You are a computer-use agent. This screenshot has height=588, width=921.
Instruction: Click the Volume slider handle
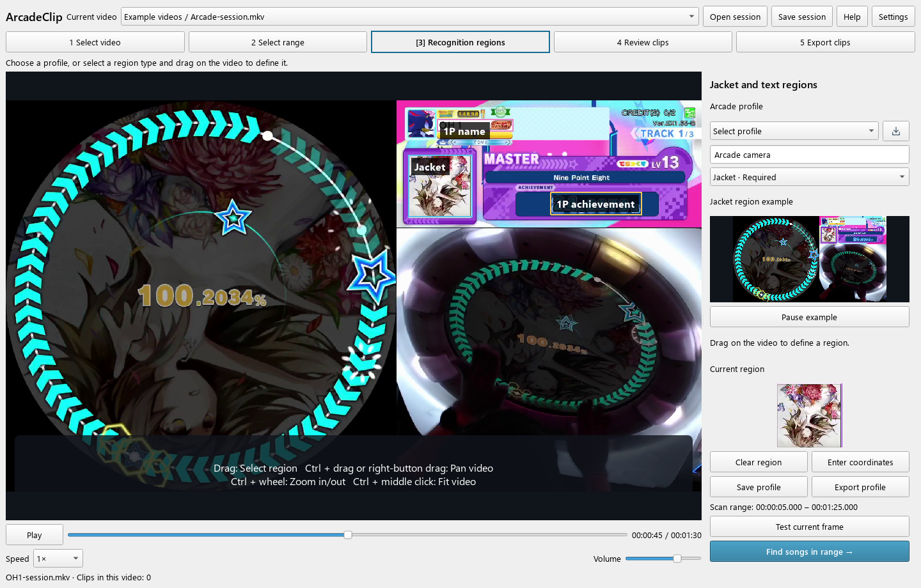point(677,558)
